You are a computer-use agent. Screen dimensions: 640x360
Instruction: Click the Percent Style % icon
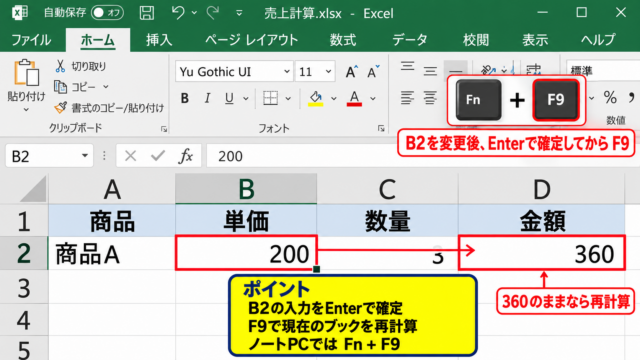(x=610, y=98)
